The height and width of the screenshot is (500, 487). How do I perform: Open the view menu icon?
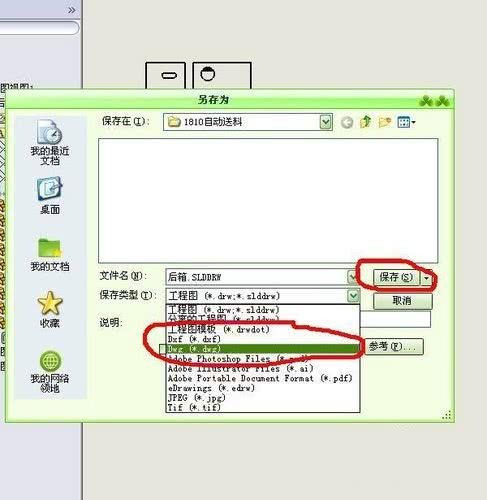click(406, 122)
